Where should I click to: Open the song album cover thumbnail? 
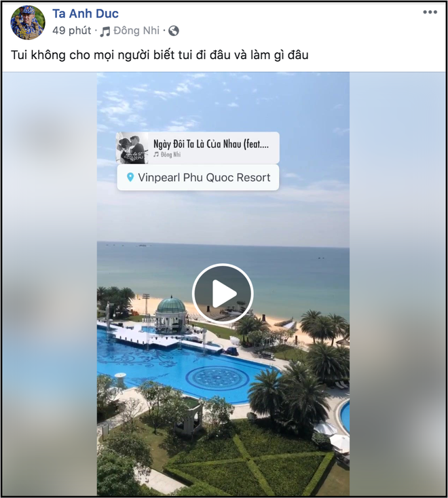pos(132,148)
